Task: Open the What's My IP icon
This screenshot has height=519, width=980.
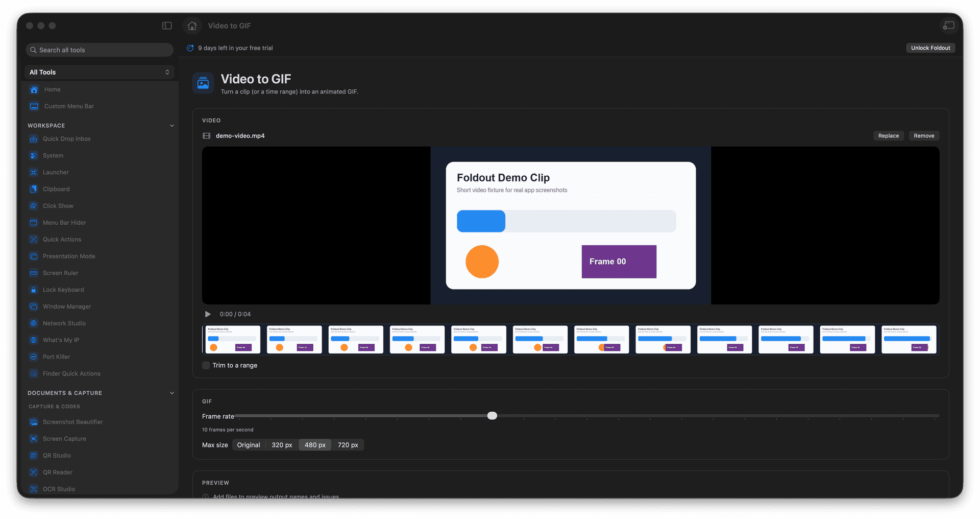Action: (34, 340)
